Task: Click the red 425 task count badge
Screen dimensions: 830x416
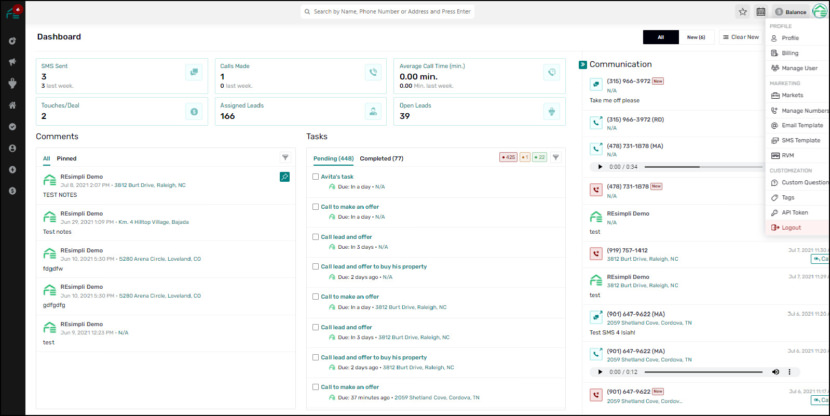Action: pos(508,157)
